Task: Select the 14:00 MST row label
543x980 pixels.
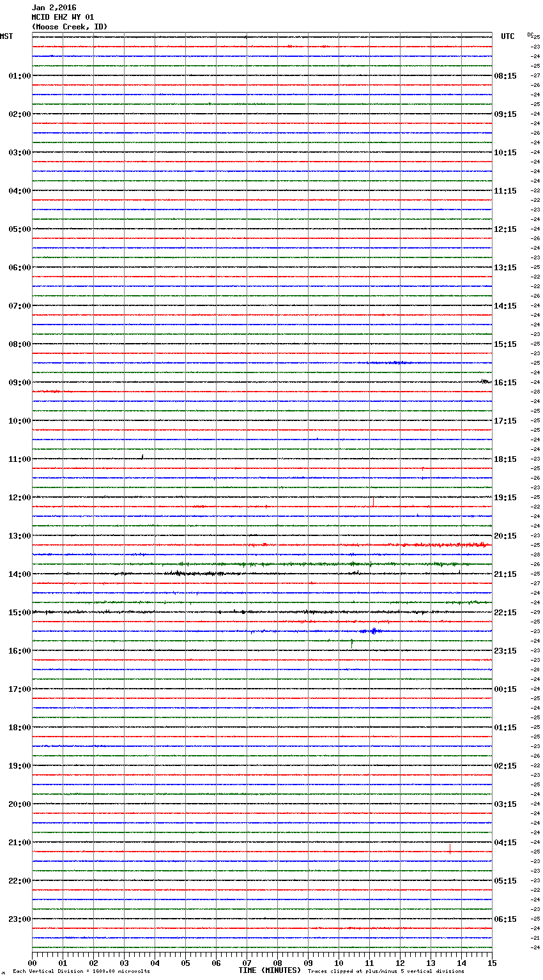Action: click(x=20, y=574)
